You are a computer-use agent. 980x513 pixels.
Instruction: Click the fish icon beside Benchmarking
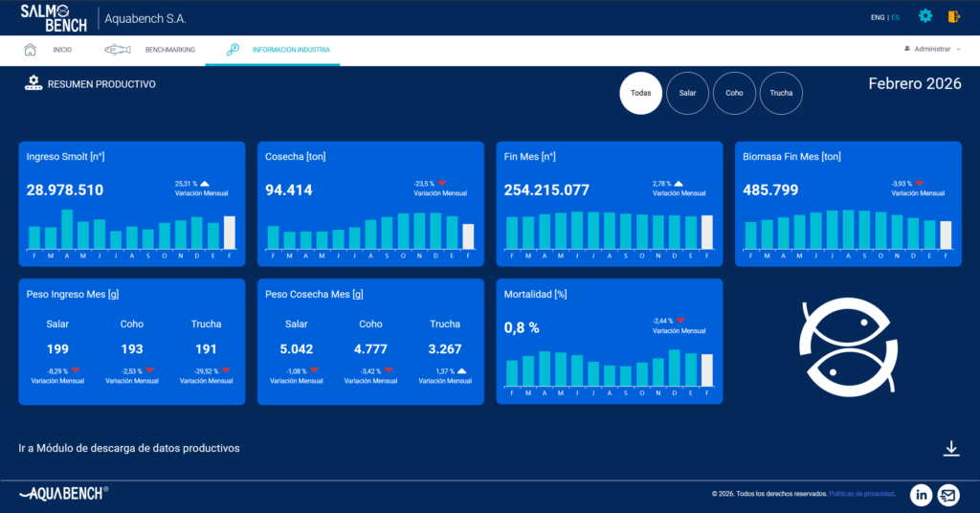[117, 49]
